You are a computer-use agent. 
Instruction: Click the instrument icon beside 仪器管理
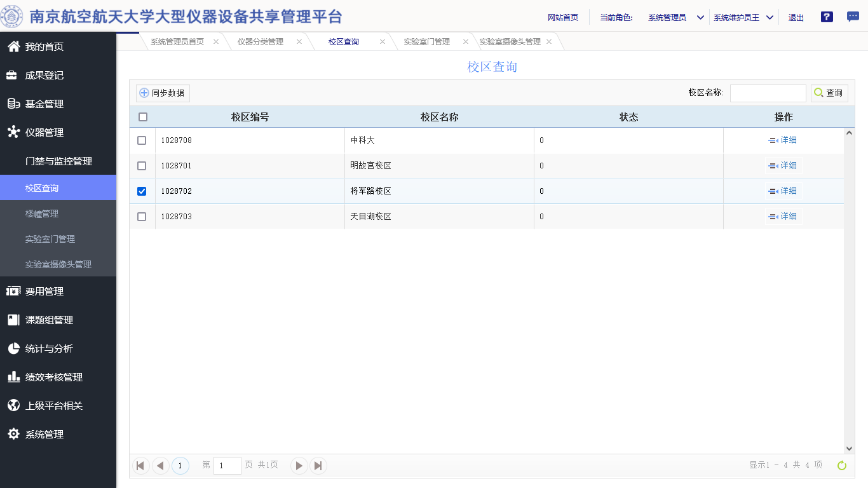[x=13, y=132]
